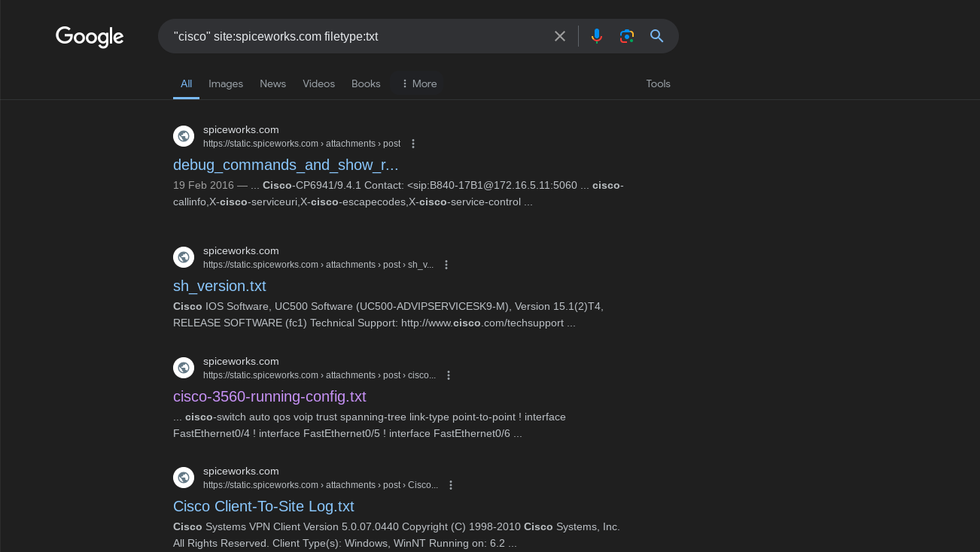Open Google Lens image search icon
The height and width of the screenshot is (552, 980).
627,36
